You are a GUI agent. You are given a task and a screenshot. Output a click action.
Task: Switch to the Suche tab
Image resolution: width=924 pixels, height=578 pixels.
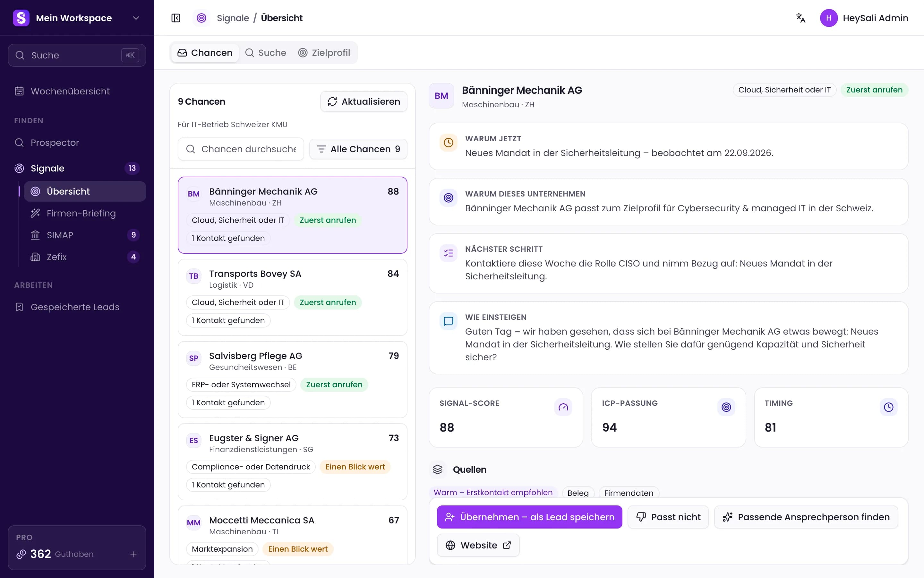pos(266,53)
